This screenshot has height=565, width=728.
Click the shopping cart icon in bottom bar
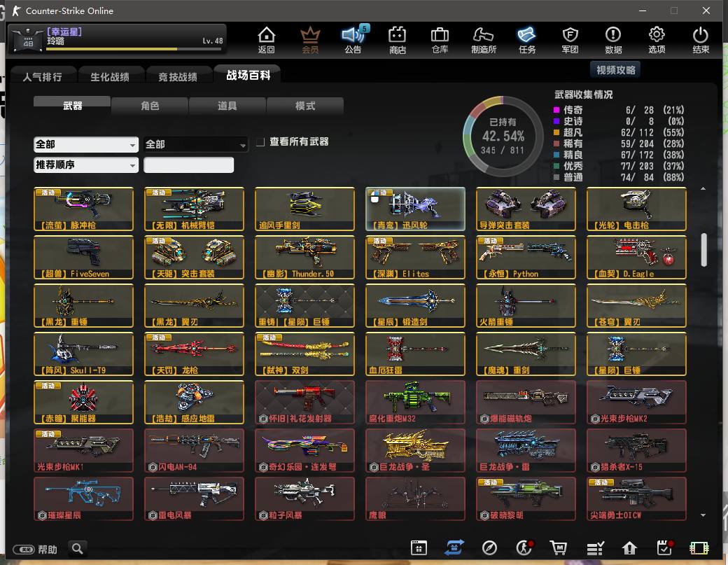point(559,548)
